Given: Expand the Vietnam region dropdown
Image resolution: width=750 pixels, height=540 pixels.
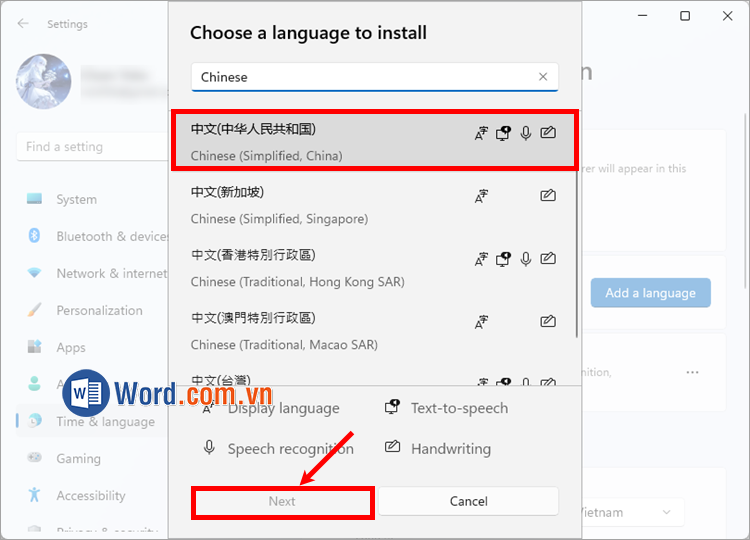Looking at the screenshot, I should pos(666,512).
